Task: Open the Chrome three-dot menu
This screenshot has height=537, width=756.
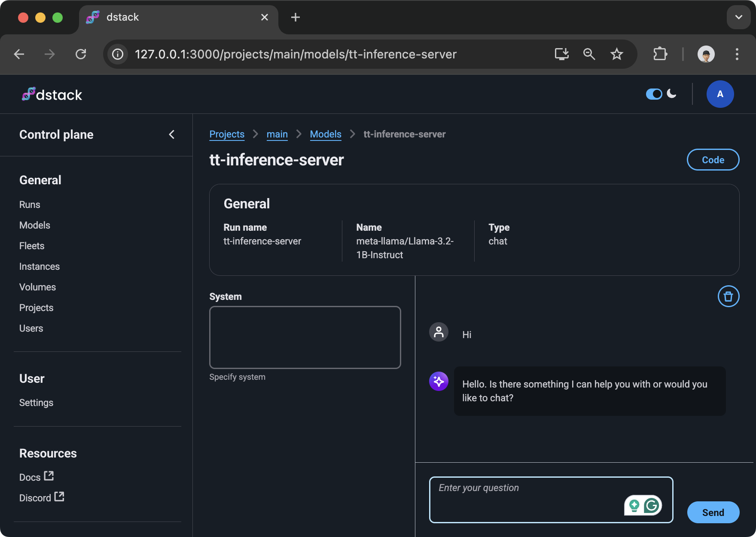Action: click(x=737, y=54)
